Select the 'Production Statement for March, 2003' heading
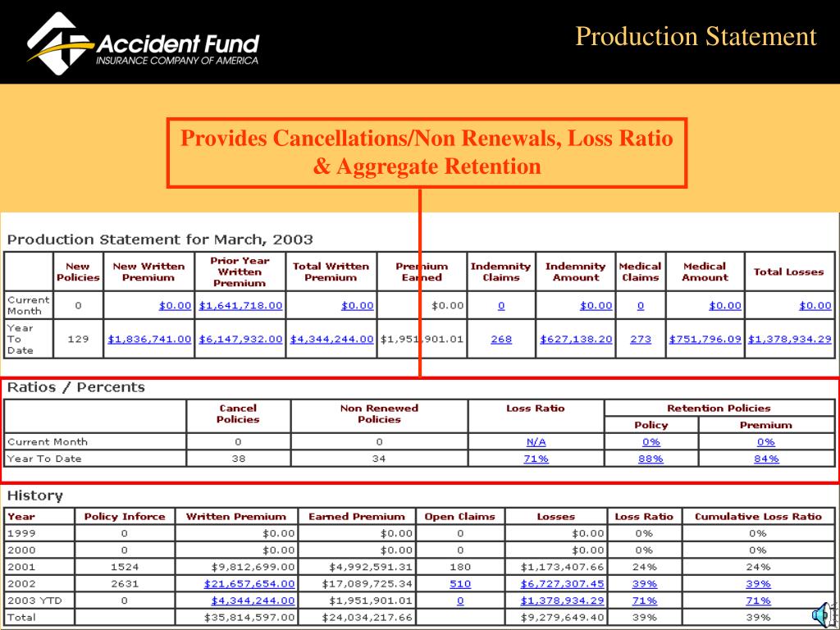This screenshot has height=630, width=840. pyautogui.click(x=160, y=239)
